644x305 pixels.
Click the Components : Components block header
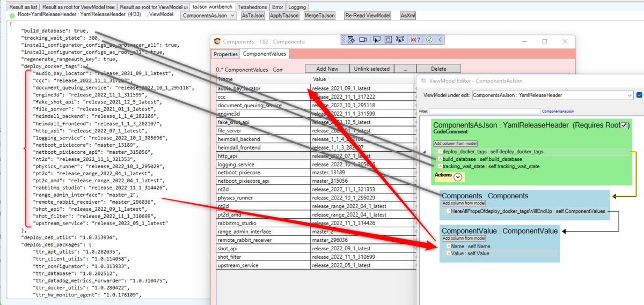(x=485, y=196)
